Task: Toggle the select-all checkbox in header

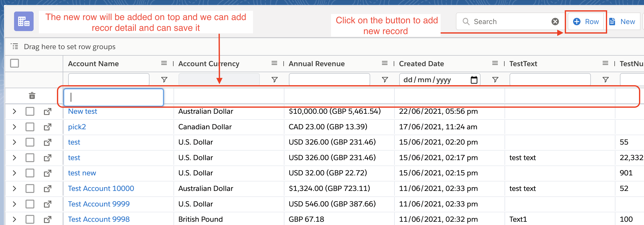Action: [x=15, y=63]
